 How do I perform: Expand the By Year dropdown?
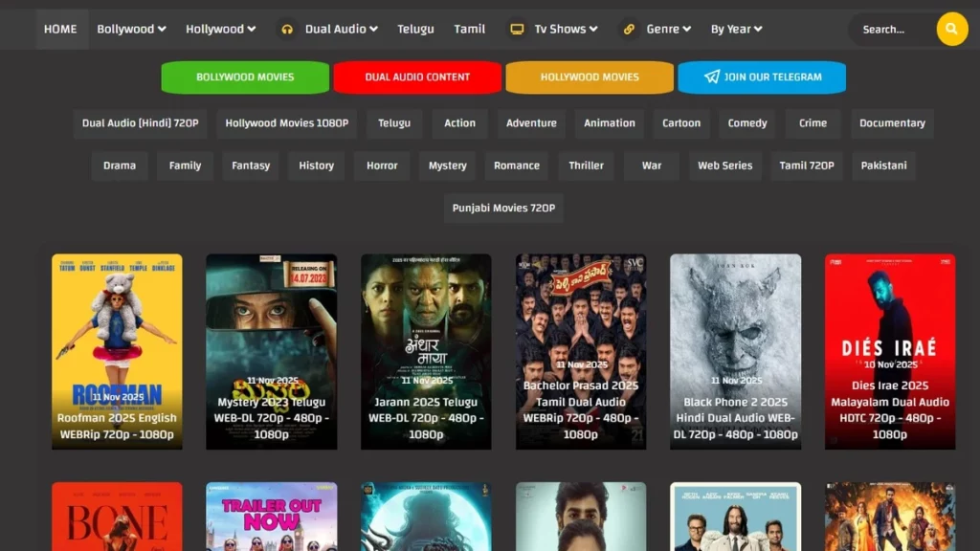click(x=735, y=30)
